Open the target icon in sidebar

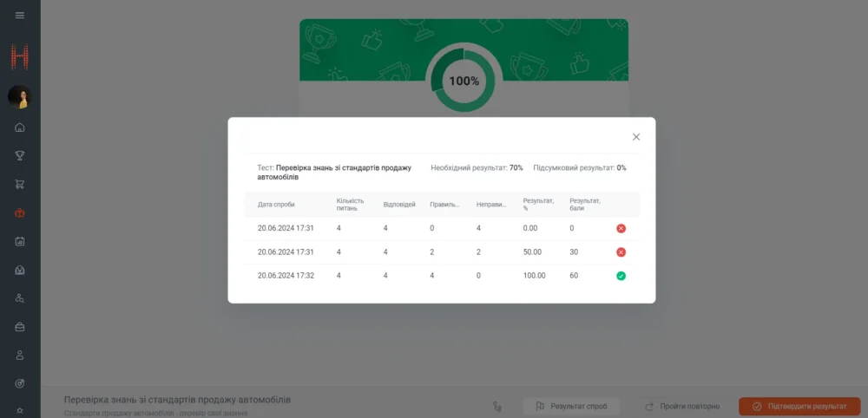(x=20, y=383)
